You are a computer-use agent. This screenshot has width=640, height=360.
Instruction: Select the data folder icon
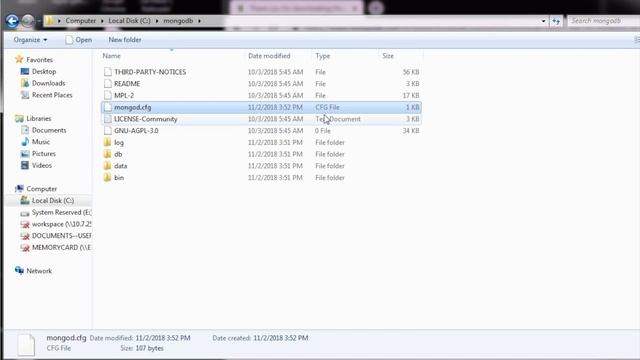click(x=107, y=166)
